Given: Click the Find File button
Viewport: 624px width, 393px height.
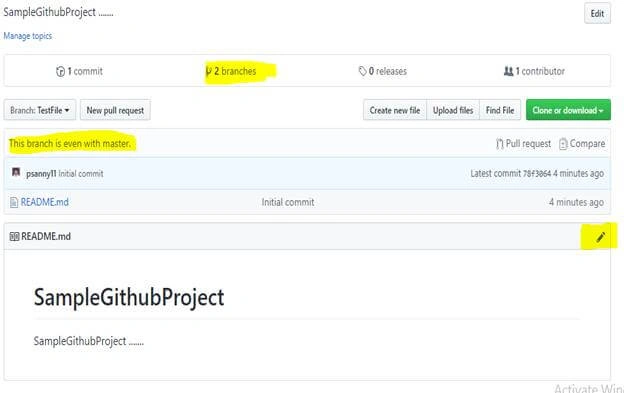Looking at the screenshot, I should click(x=500, y=110).
